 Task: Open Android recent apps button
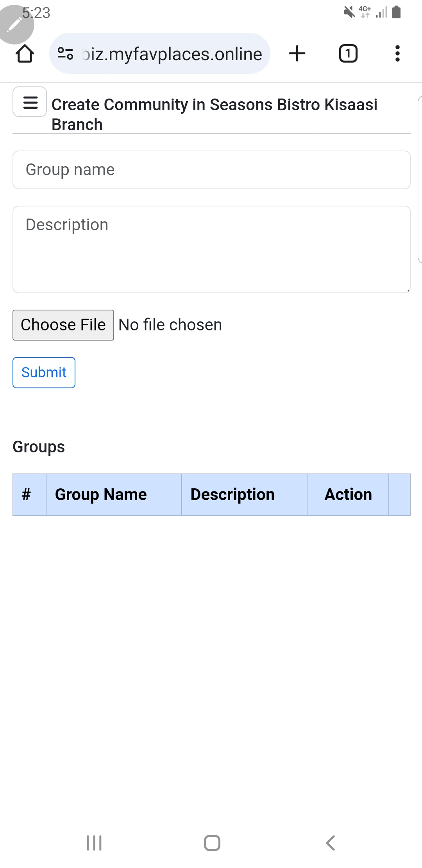[x=94, y=843]
